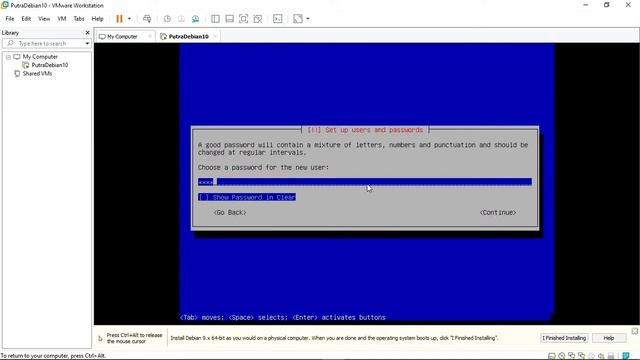Open the View menu

tap(44, 19)
